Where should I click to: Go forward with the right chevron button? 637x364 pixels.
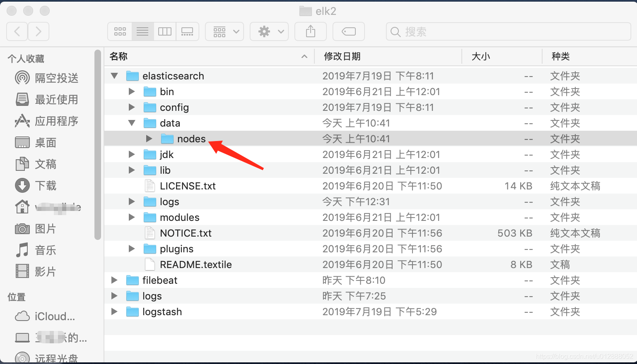click(x=39, y=31)
